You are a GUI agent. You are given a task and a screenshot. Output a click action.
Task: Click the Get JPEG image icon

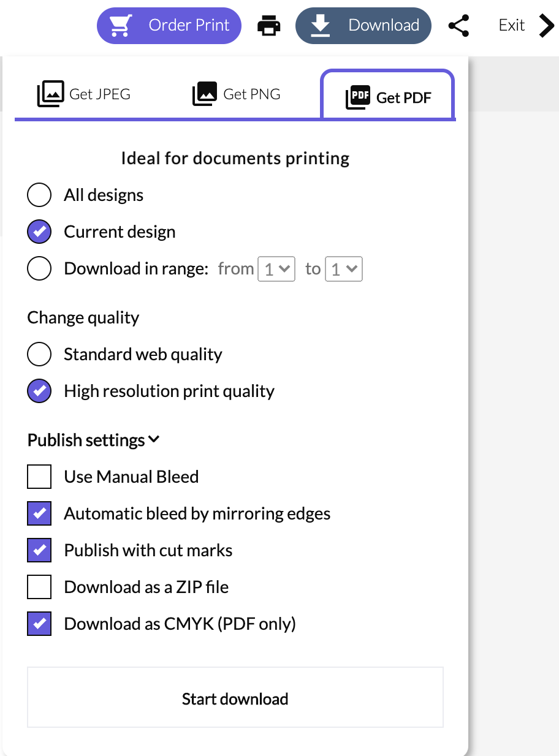coord(50,94)
